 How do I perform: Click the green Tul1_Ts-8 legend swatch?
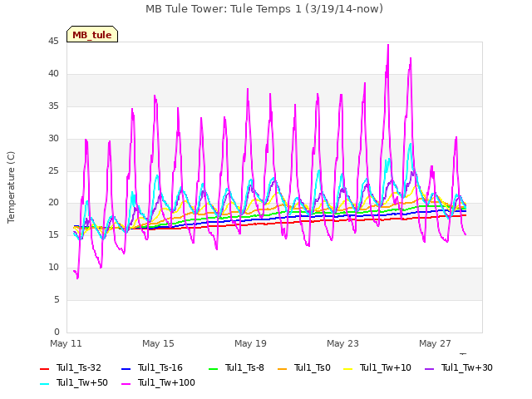click(213, 369)
